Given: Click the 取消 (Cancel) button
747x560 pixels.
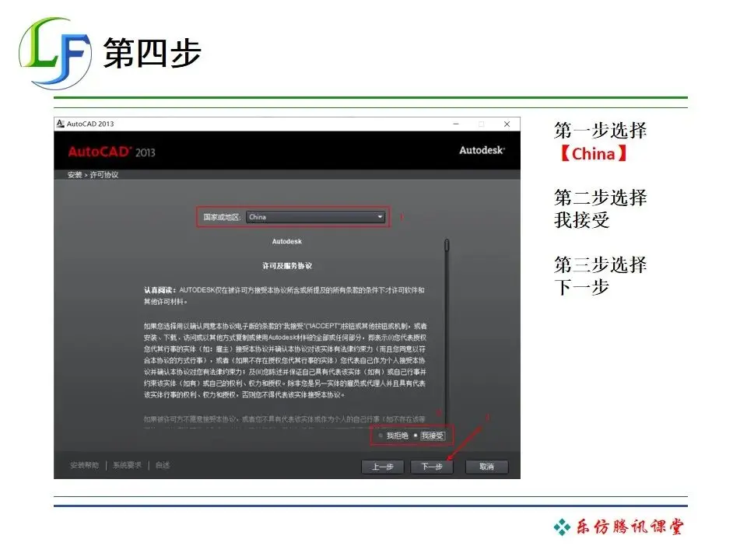Looking at the screenshot, I should pos(486,467).
